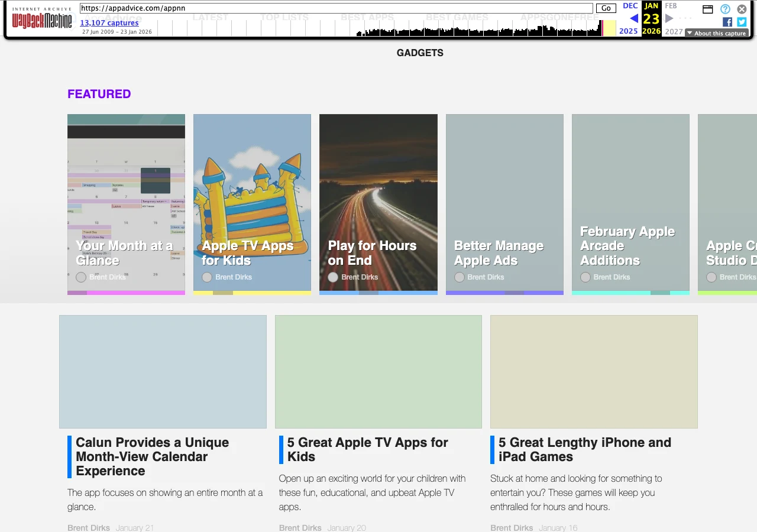The image size is (757, 532).
Task: Close the Wayback Machine toolbar
Action: pos(742,9)
